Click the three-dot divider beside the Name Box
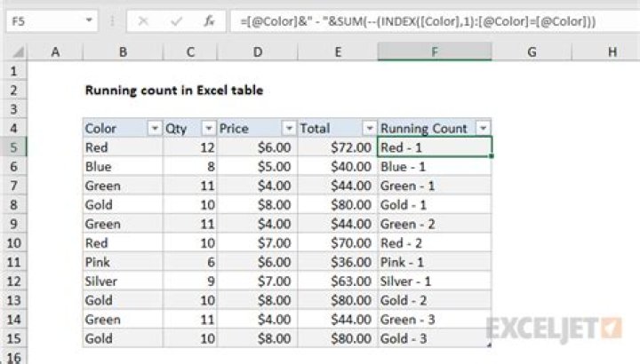 point(112,19)
